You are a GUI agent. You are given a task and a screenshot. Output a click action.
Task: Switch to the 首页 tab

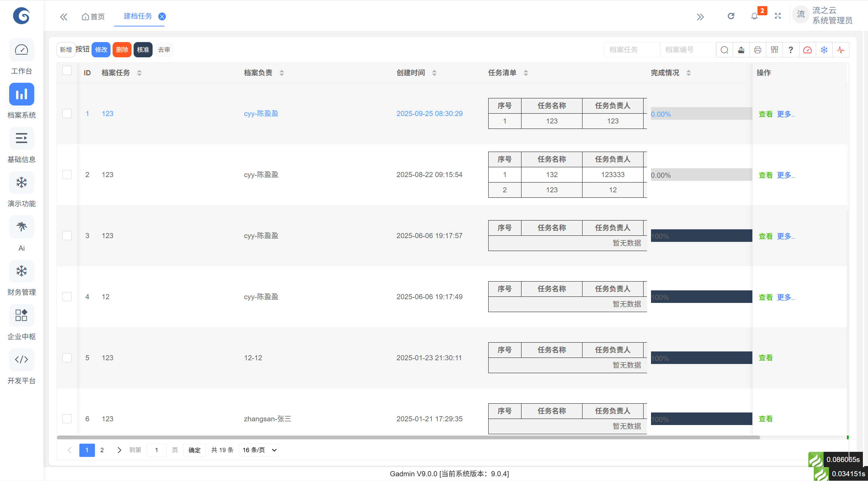[x=93, y=17]
